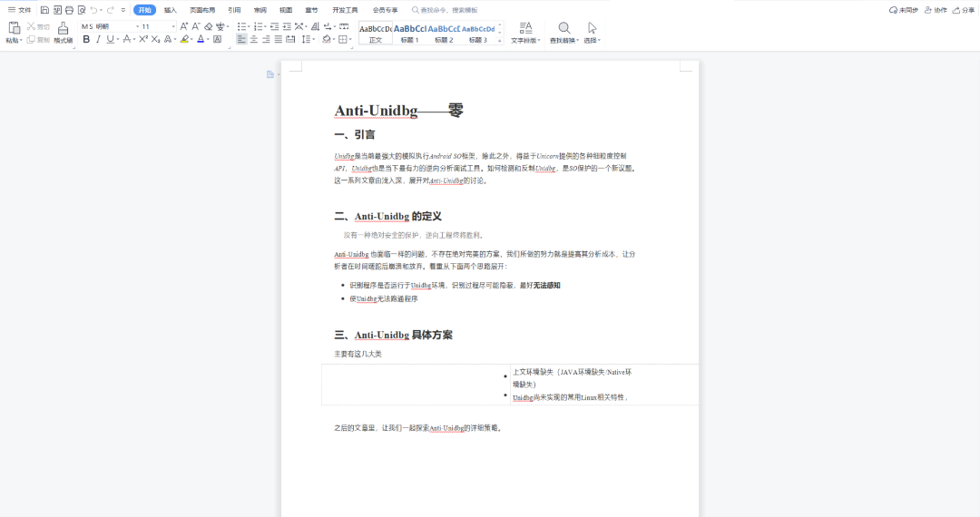Screen dimensions: 980x517
Task: Click the Distributed alignment icon
Action: click(x=290, y=39)
